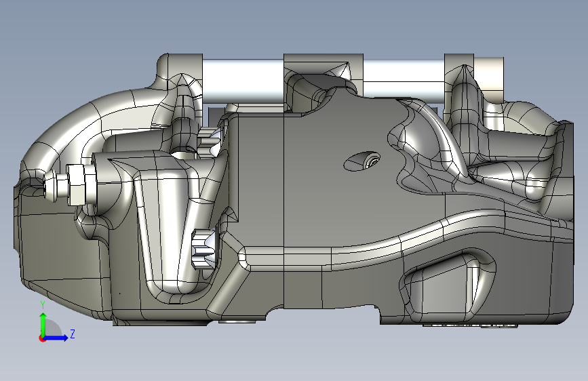The height and width of the screenshot is (381, 588).
Task: Click the blue Z axis arrow on triad
Action: pyautogui.click(x=56, y=338)
